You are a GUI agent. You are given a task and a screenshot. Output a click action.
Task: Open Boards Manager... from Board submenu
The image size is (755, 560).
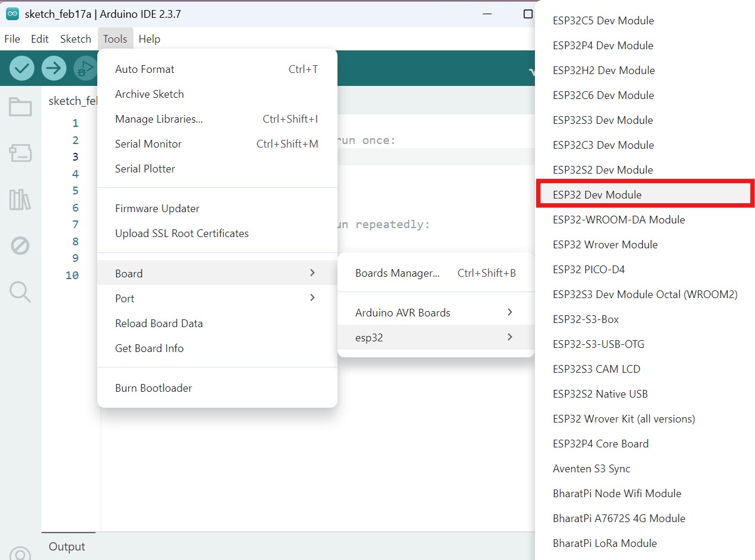click(x=435, y=273)
